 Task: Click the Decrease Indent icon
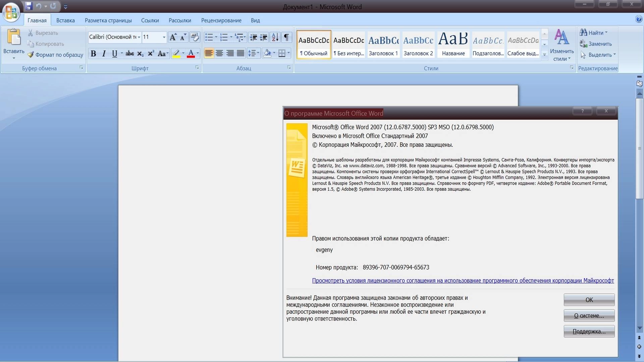coord(254,37)
